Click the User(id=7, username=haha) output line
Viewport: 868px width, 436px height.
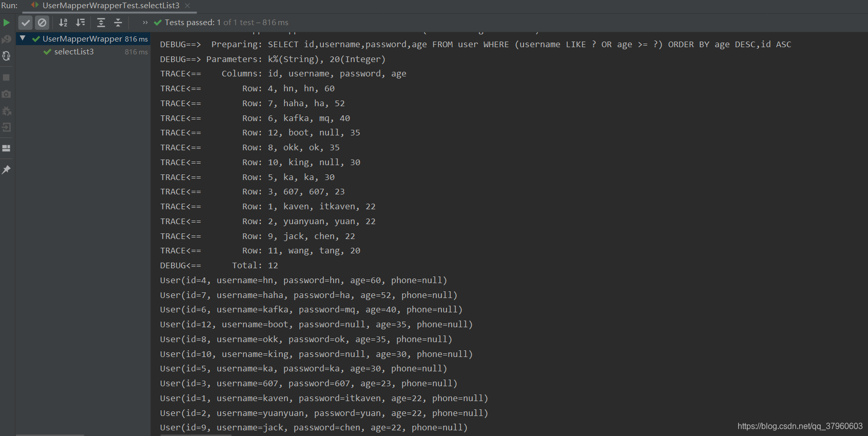point(309,295)
